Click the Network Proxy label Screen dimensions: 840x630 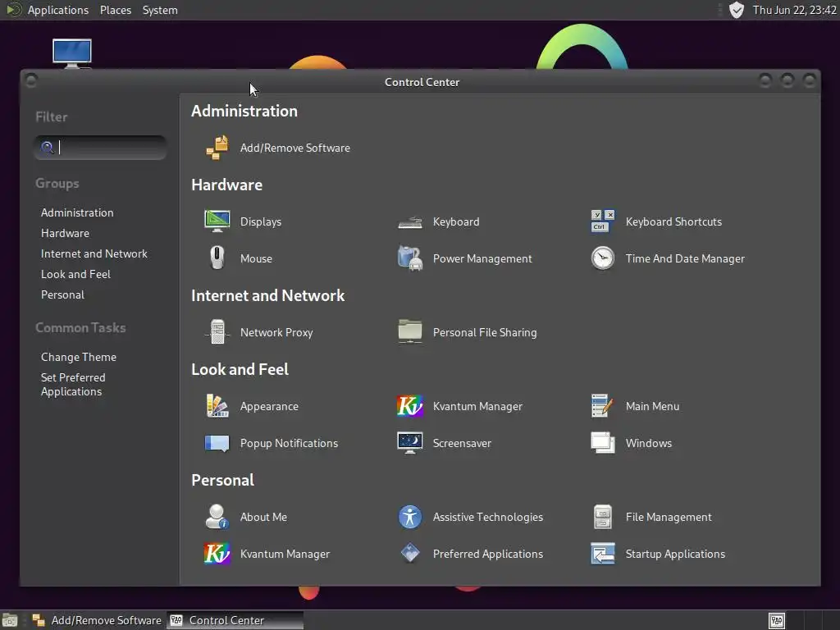(x=276, y=332)
